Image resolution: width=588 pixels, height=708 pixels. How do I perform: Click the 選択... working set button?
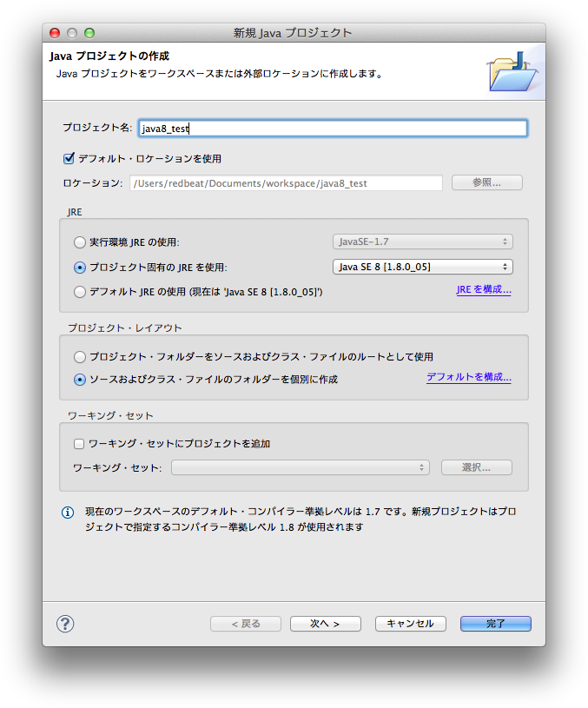477,467
